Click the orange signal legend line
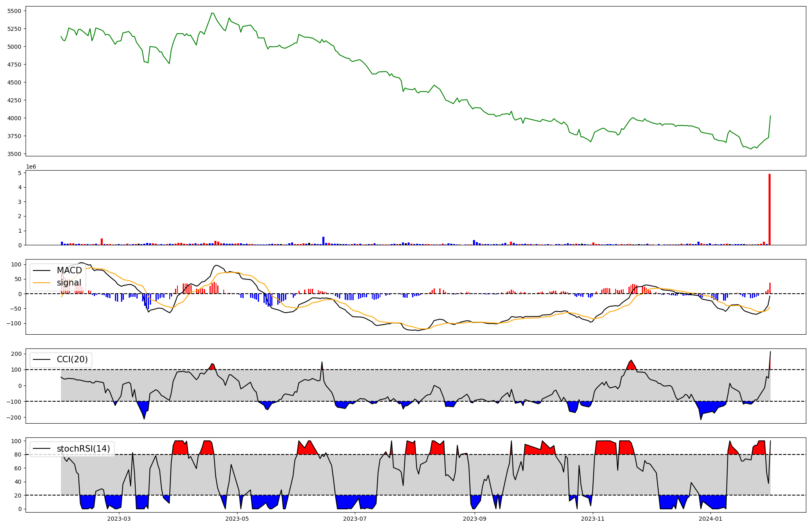 click(x=42, y=283)
